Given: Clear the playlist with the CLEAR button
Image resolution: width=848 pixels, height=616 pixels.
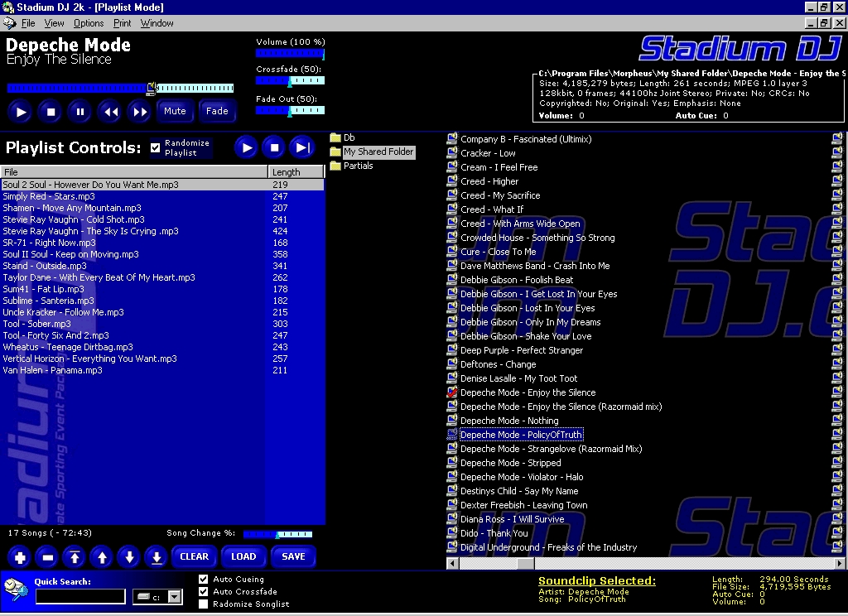Looking at the screenshot, I should tap(194, 556).
